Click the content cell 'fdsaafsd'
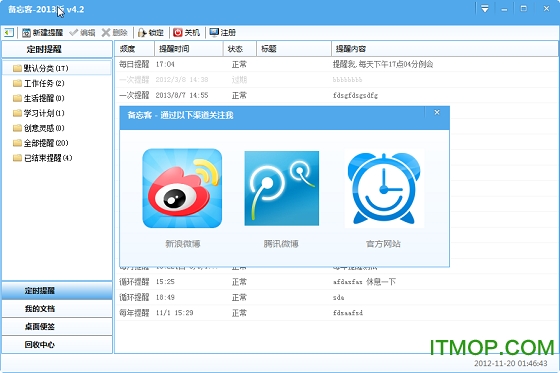The width and height of the screenshot is (560, 373). (348, 313)
